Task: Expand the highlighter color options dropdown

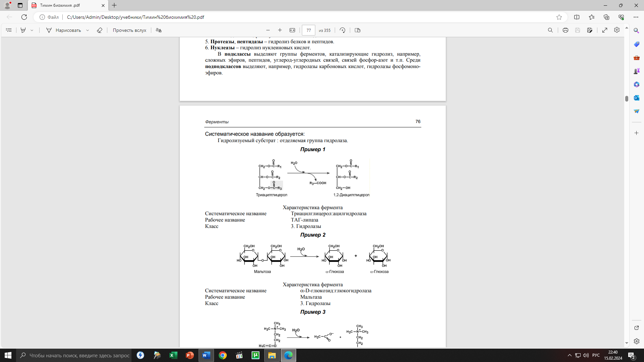Action: click(x=32, y=30)
